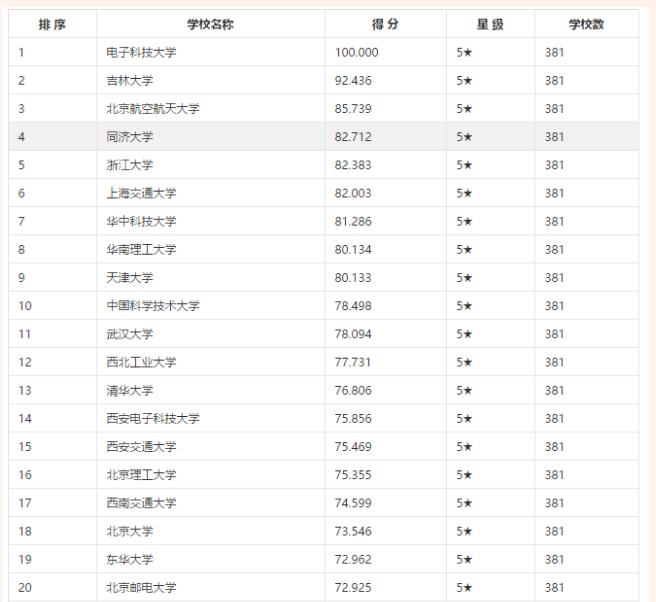Click rank number 20
Image resolution: width=656 pixels, height=602 pixels.
[x=25, y=587]
